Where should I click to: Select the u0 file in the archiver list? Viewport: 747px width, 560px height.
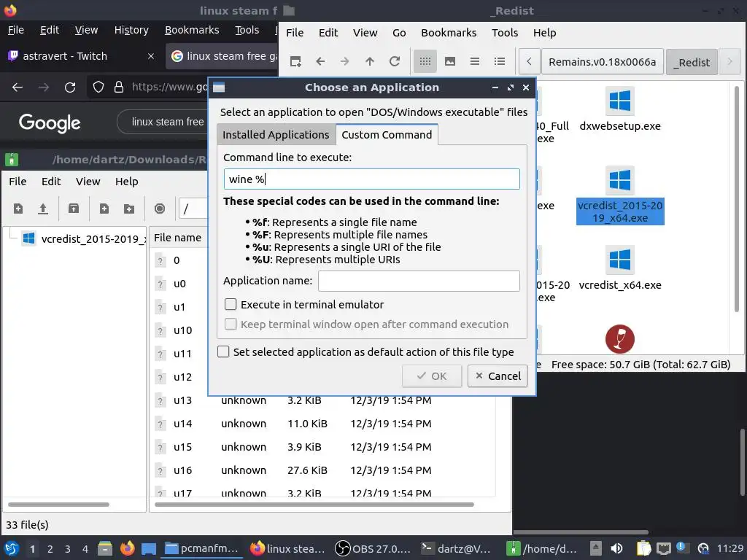(179, 284)
